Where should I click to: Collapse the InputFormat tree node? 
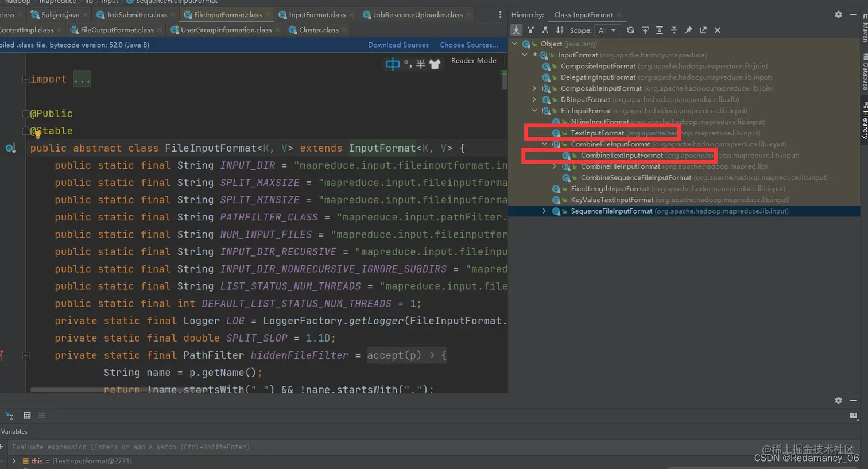(525, 55)
